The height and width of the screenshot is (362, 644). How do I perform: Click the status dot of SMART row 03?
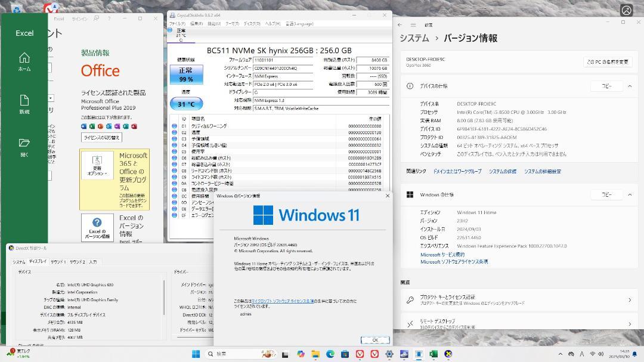(175, 139)
